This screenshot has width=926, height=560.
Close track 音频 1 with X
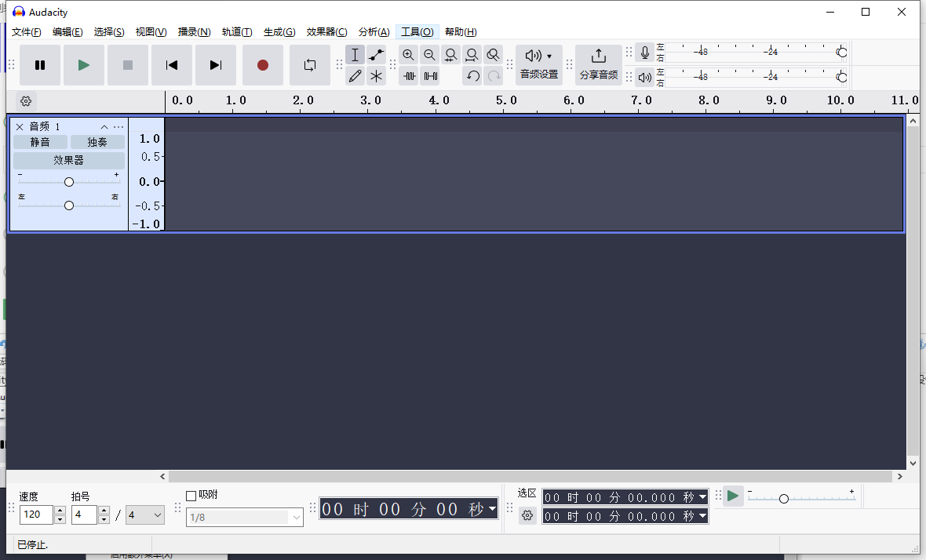pos(20,127)
